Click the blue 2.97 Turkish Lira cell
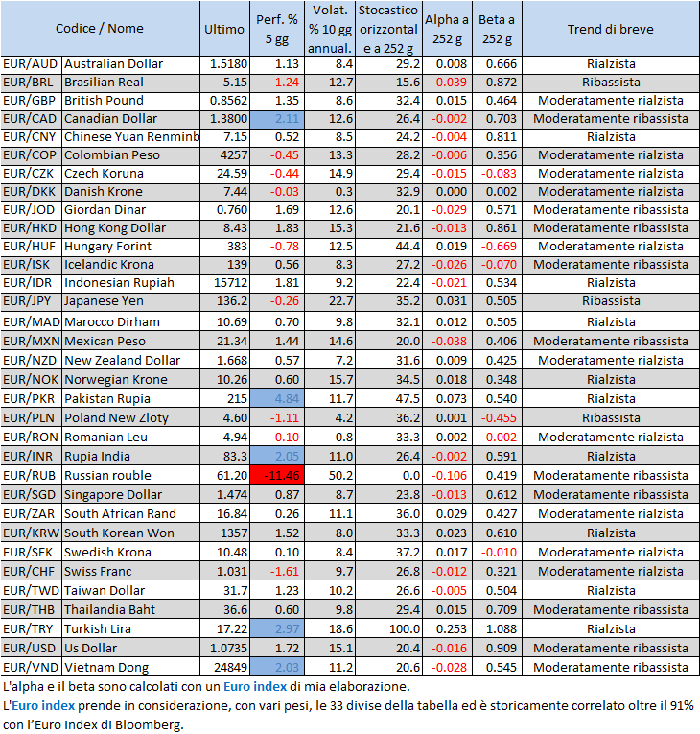Image resolution: width=700 pixels, height=734 pixels. pos(277,629)
